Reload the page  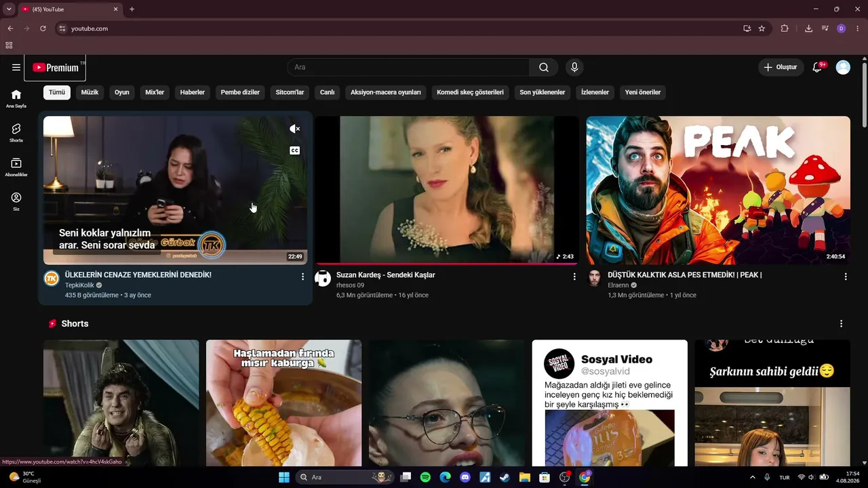tap(43, 28)
